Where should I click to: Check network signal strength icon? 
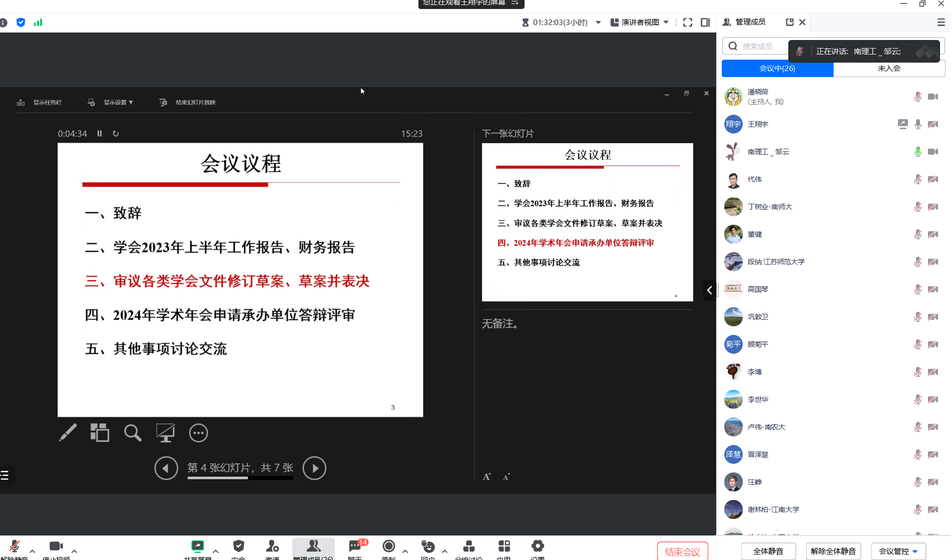point(38,23)
